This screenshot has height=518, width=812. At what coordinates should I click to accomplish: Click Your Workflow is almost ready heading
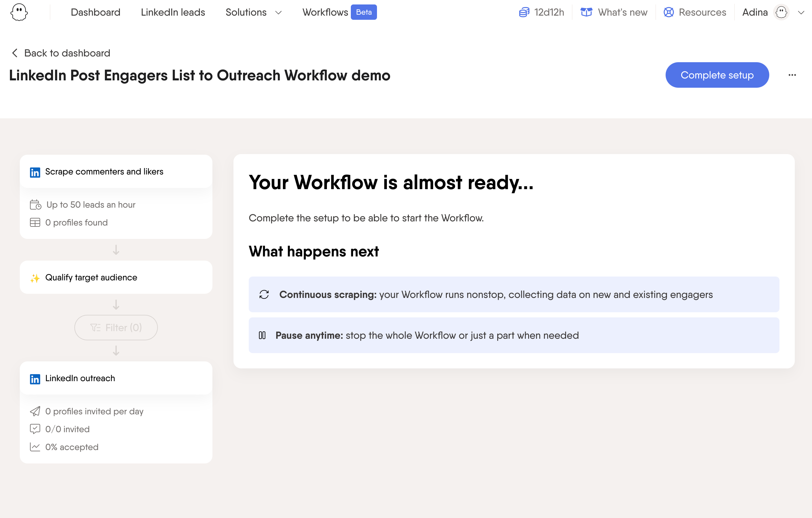tap(391, 183)
